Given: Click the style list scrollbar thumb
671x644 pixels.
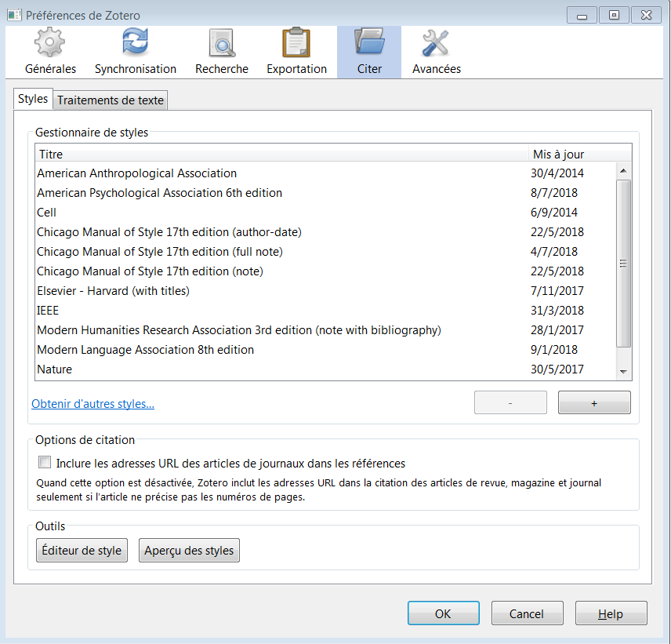Looking at the screenshot, I should pyautogui.click(x=624, y=264).
